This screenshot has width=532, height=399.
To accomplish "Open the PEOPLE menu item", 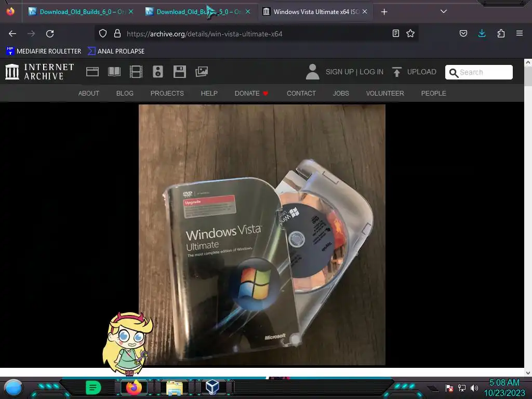I will tap(434, 94).
